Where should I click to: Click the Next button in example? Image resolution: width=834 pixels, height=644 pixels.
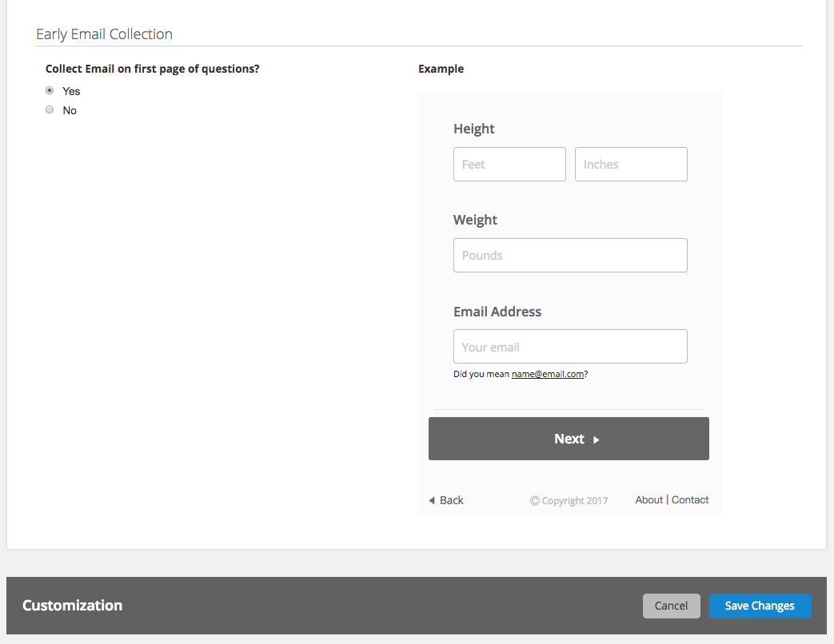coord(569,439)
